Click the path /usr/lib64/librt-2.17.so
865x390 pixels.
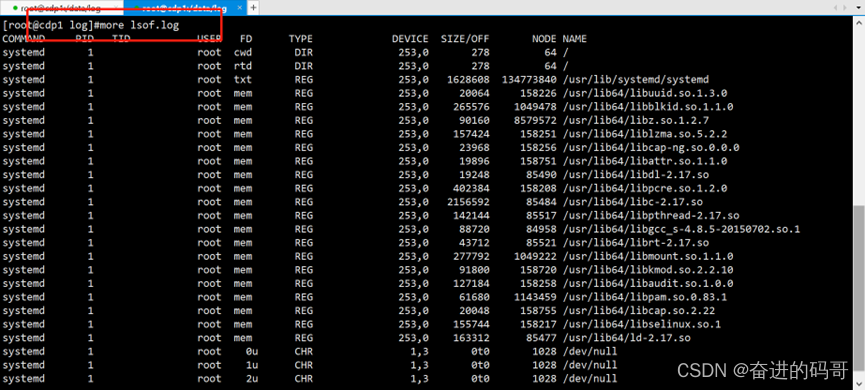pyautogui.click(x=636, y=243)
